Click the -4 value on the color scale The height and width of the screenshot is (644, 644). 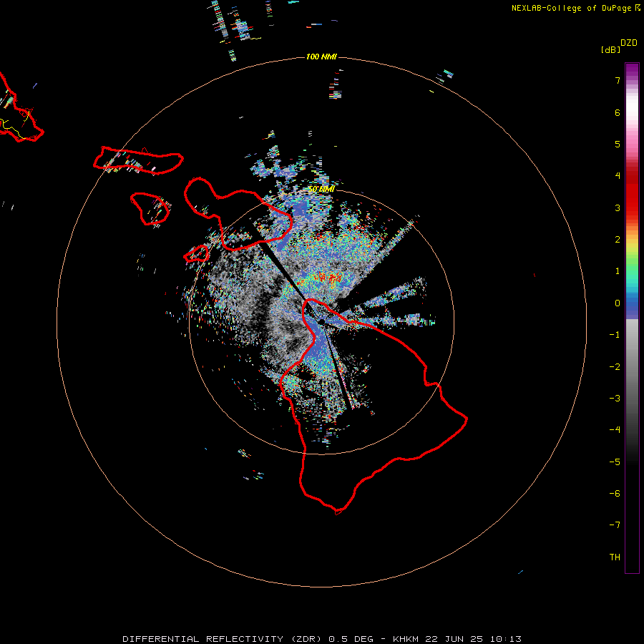615,430
